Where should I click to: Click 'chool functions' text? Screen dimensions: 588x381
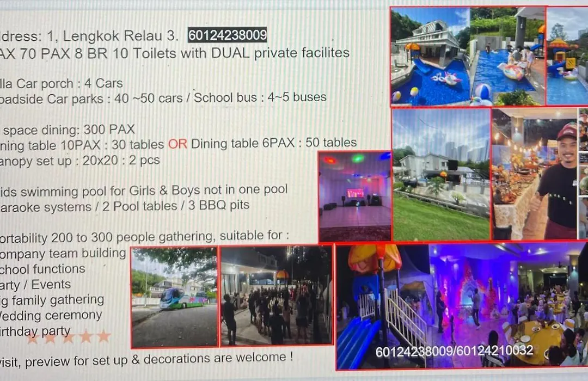coord(43,269)
